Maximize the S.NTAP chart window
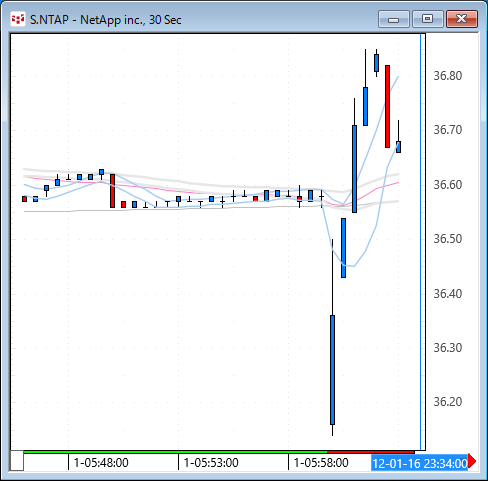Screen dimensions: 488x481 pyautogui.click(x=428, y=19)
